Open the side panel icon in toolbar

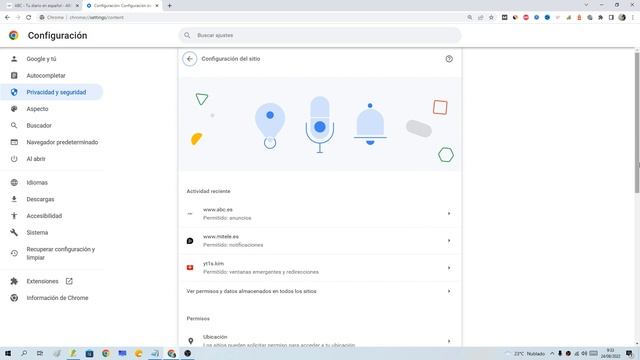(x=611, y=18)
